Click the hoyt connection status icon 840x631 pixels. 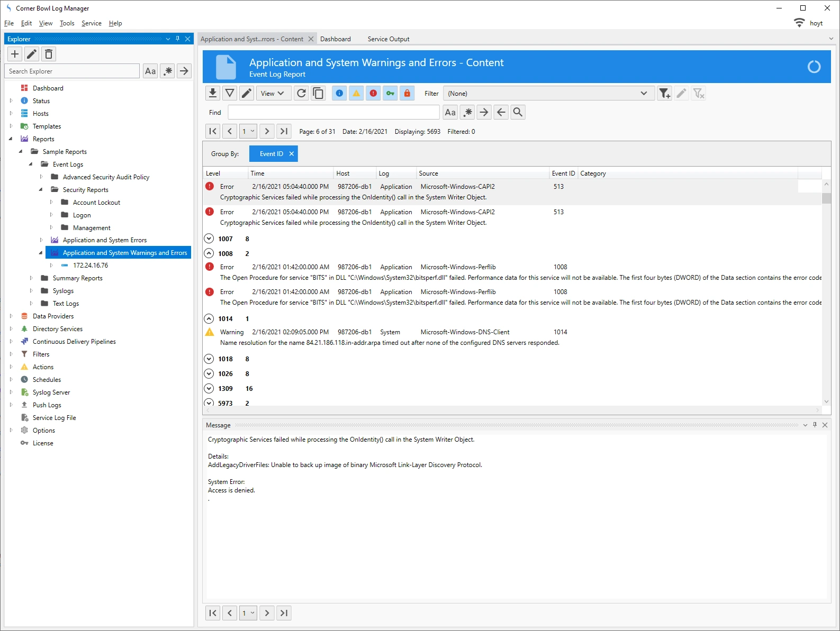(x=799, y=23)
